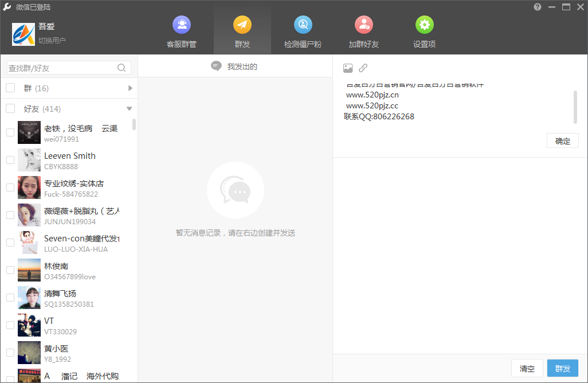
Task: Select the 群发 paper plane icon
Action: (242, 25)
